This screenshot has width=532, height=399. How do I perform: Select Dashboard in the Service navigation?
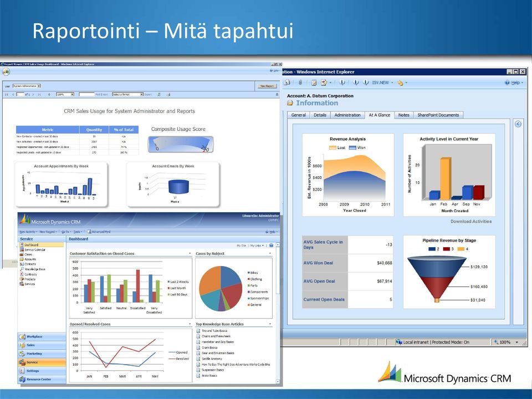click(x=42, y=244)
